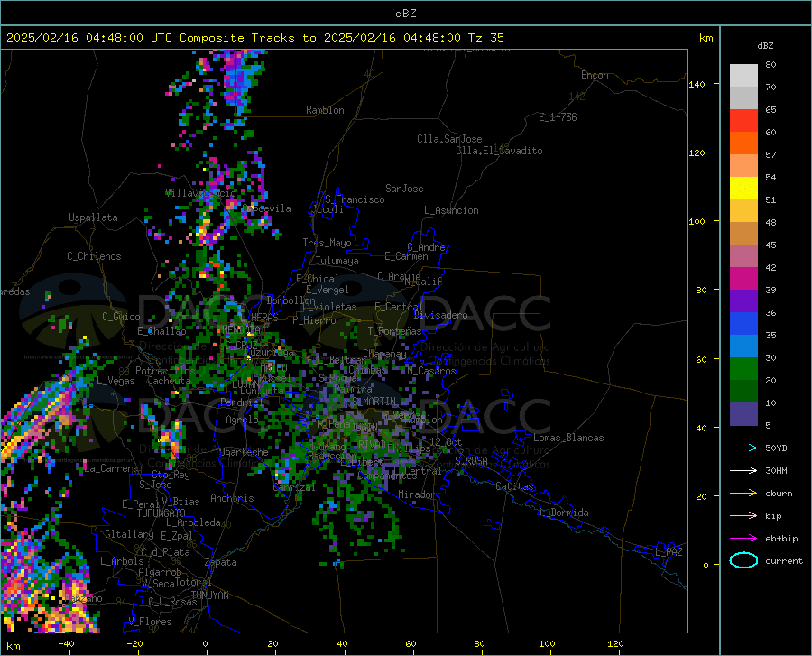Click the -40 km horizontal axis tick
The width and height of the screenshot is (812, 656).
click(66, 643)
